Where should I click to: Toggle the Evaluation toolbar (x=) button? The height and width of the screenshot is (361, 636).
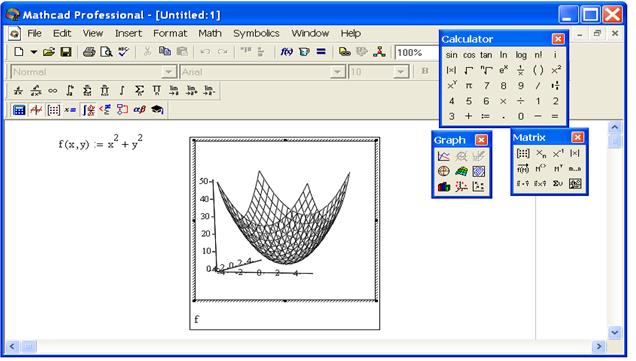point(70,110)
